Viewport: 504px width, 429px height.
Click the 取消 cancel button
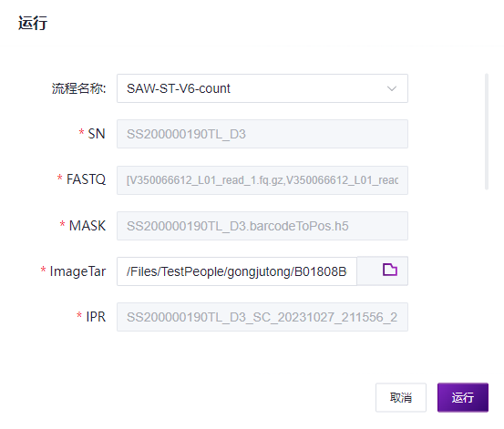tap(401, 397)
